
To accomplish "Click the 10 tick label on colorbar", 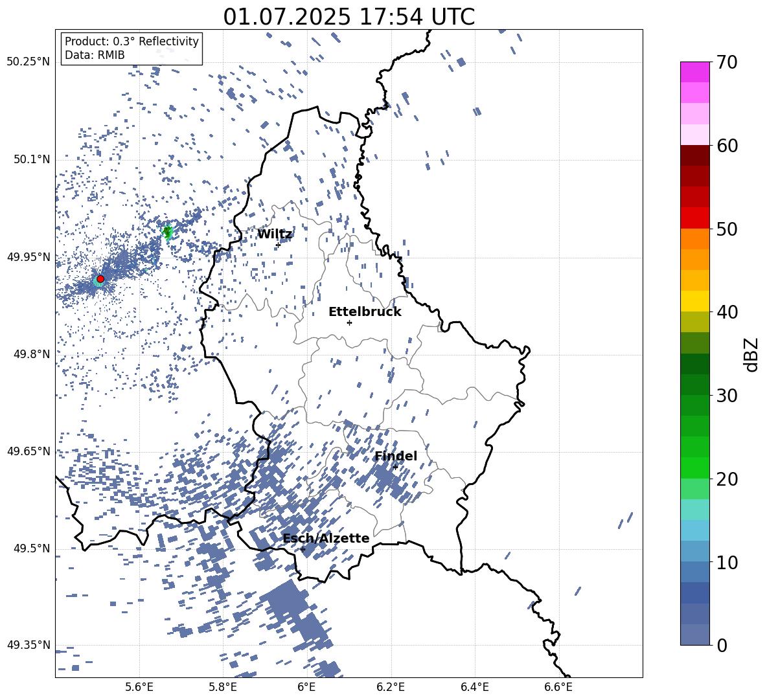I will (727, 562).
